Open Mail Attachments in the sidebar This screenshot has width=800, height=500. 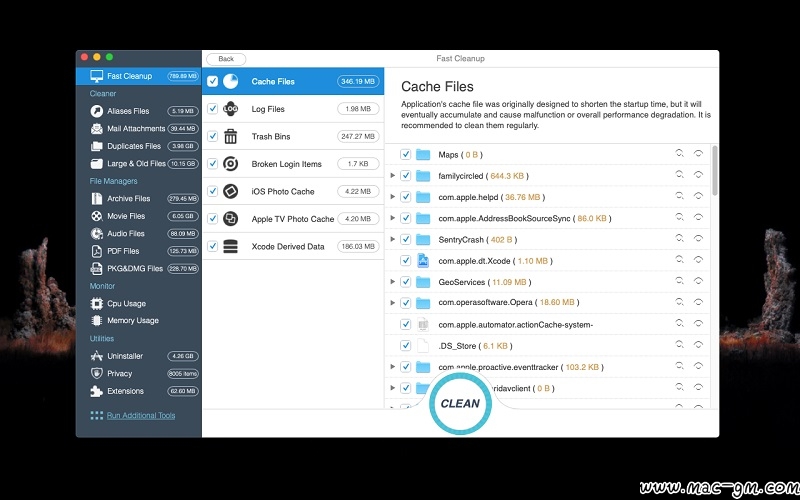click(x=139, y=129)
